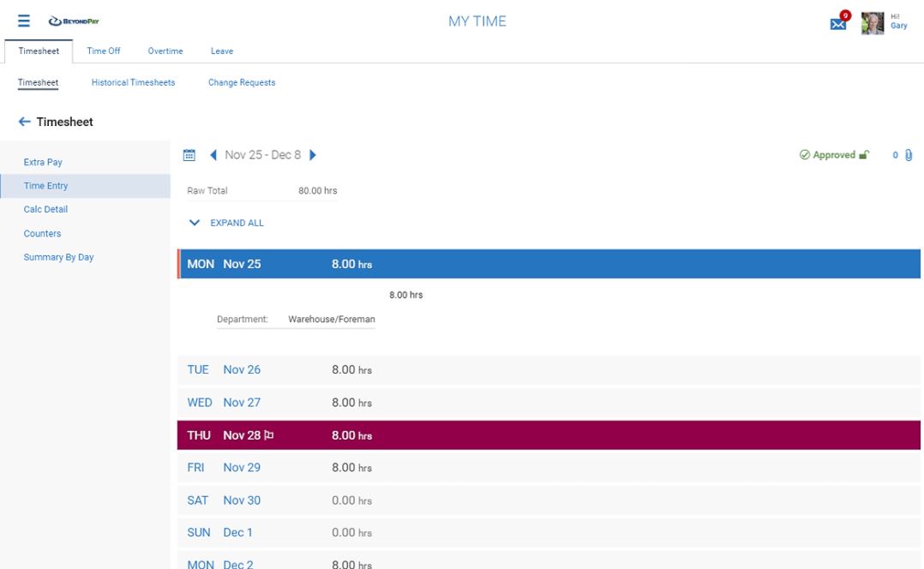Click the Department Warehouse/Foreman field
Image resolution: width=924 pixels, height=569 pixels.
coord(331,320)
